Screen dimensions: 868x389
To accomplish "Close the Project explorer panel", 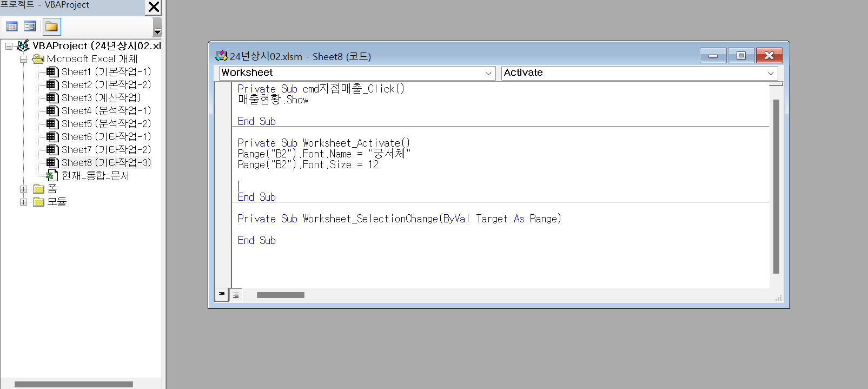I will click(x=154, y=7).
